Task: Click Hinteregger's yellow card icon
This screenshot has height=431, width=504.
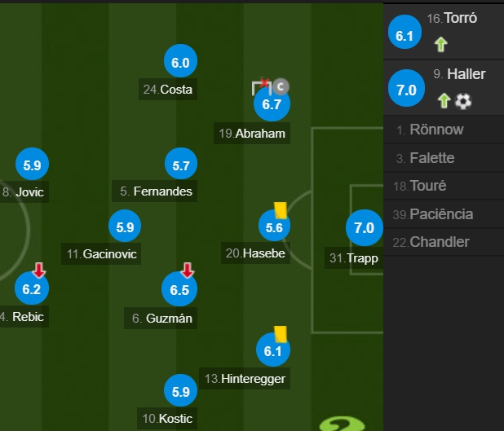Action: [x=280, y=334]
